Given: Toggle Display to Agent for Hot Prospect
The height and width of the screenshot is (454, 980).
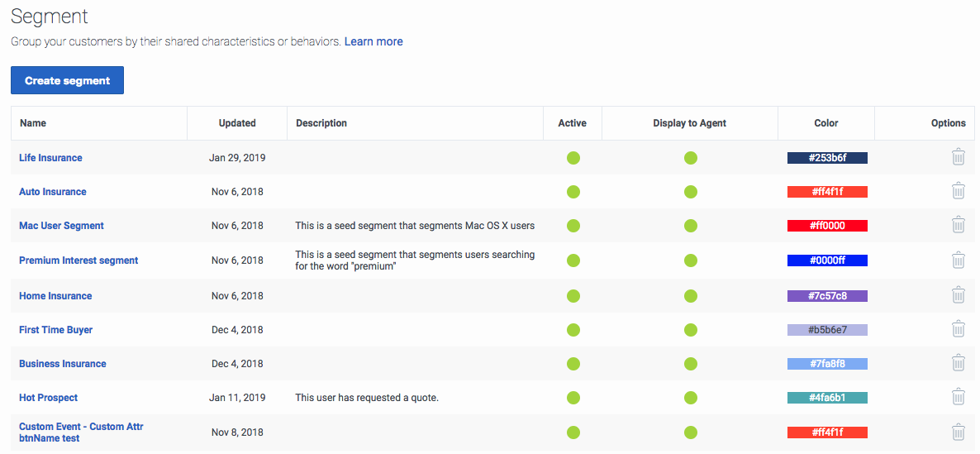Looking at the screenshot, I should click(690, 397).
